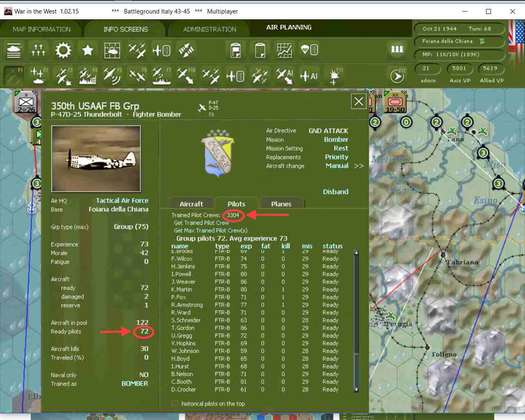The width and height of the screenshot is (525, 420).
Task: Select the F6 crossed planes icon
Action: coord(137,75)
